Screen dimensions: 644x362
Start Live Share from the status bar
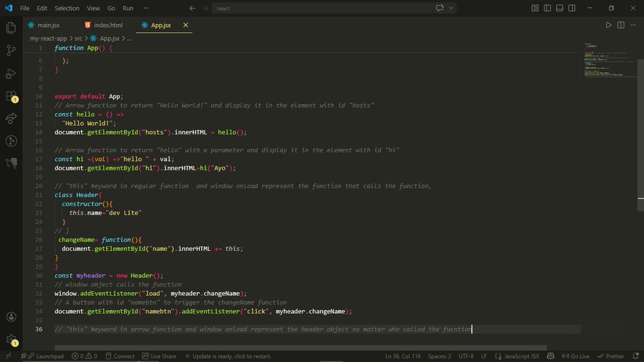tap(159, 356)
